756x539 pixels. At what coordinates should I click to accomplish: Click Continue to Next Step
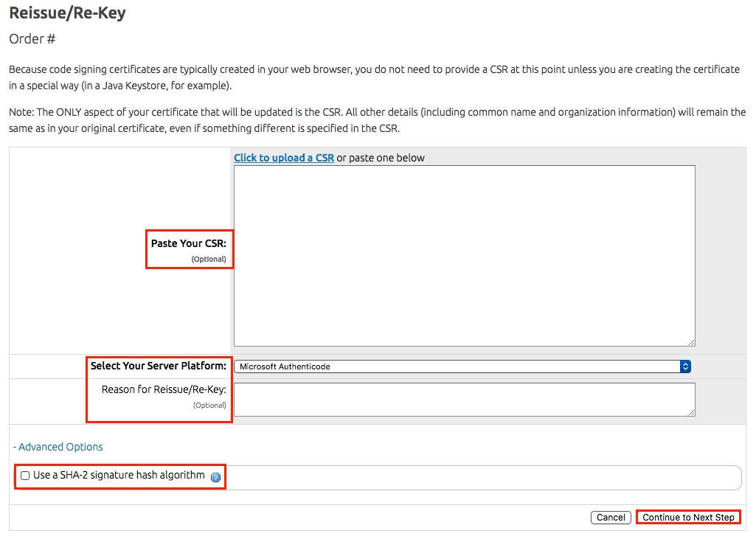point(688,518)
